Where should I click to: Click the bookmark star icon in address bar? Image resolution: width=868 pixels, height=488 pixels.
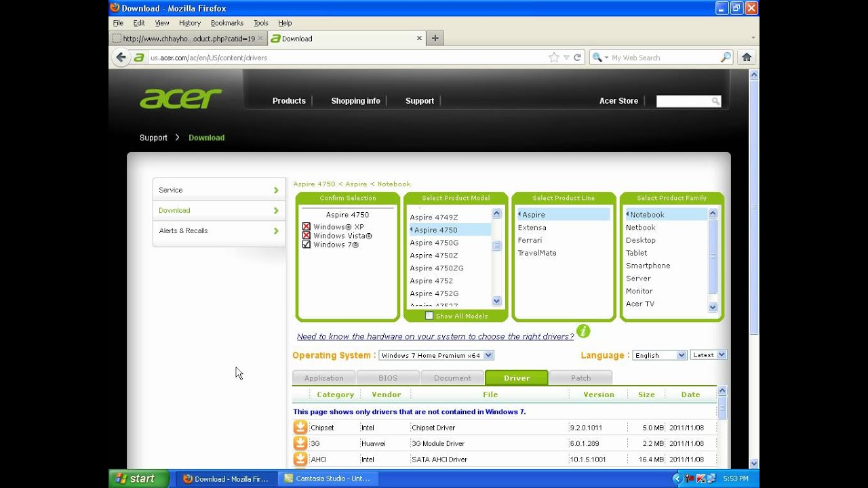coord(554,58)
